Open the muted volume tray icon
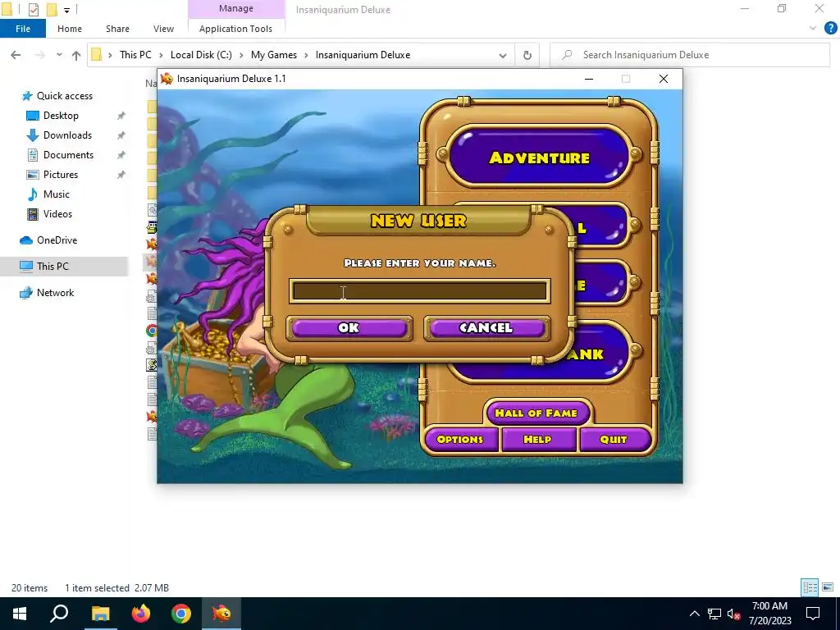This screenshot has width=840, height=630. 734,614
